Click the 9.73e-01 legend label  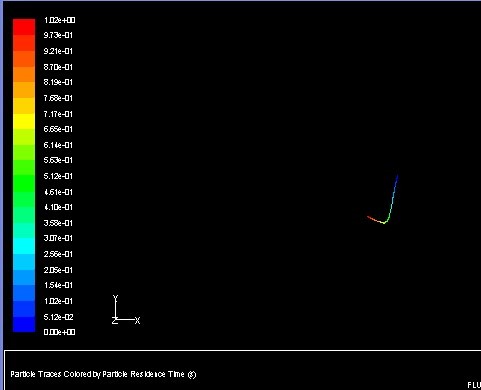pyautogui.click(x=58, y=35)
